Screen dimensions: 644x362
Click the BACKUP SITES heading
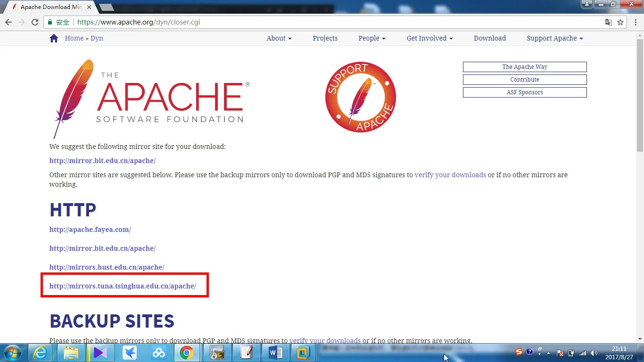(x=112, y=321)
